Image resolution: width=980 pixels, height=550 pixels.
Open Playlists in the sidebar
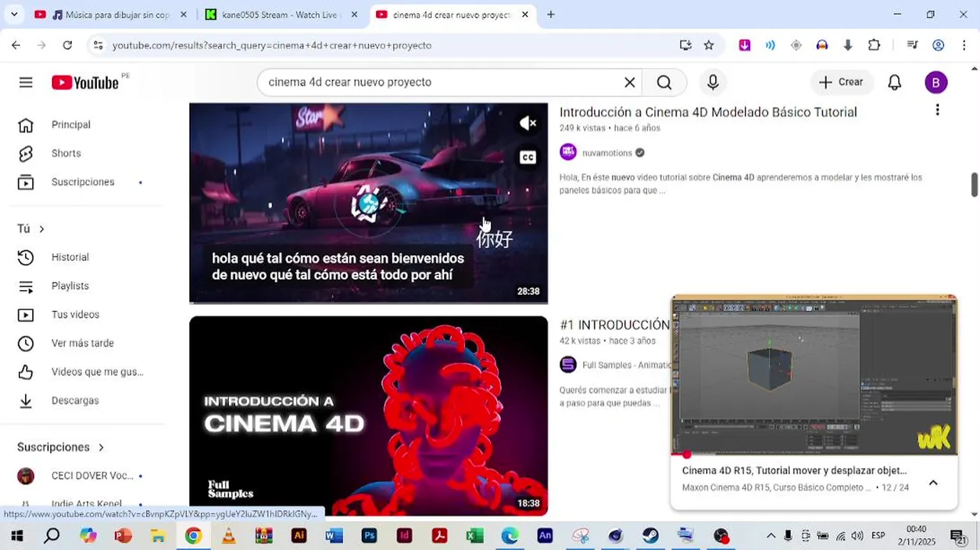(70, 286)
